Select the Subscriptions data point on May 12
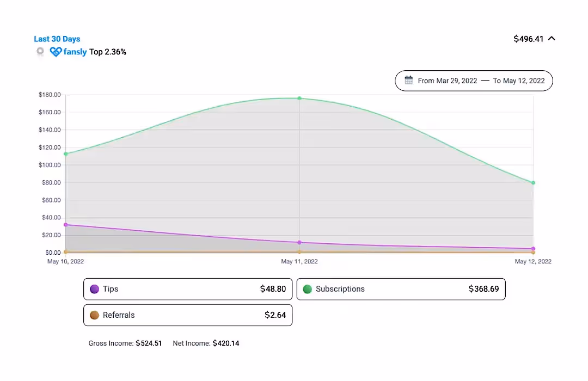The width and height of the screenshot is (588, 381). pyautogui.click(x=533, y=183)
